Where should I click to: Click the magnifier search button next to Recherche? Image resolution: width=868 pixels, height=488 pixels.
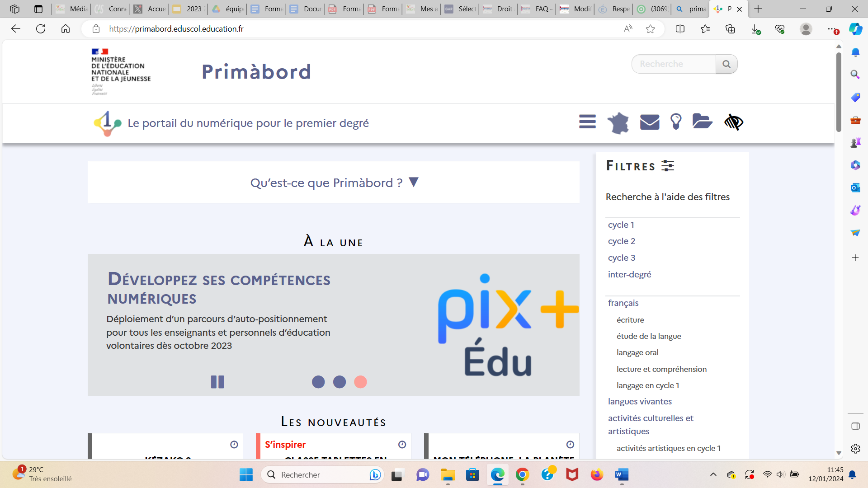pos(726,64)
